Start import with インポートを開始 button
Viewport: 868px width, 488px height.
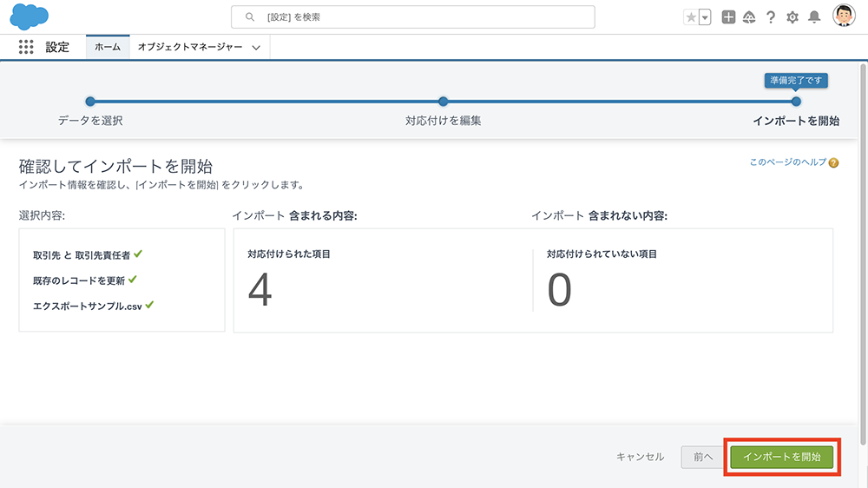(x=782, y=457)
